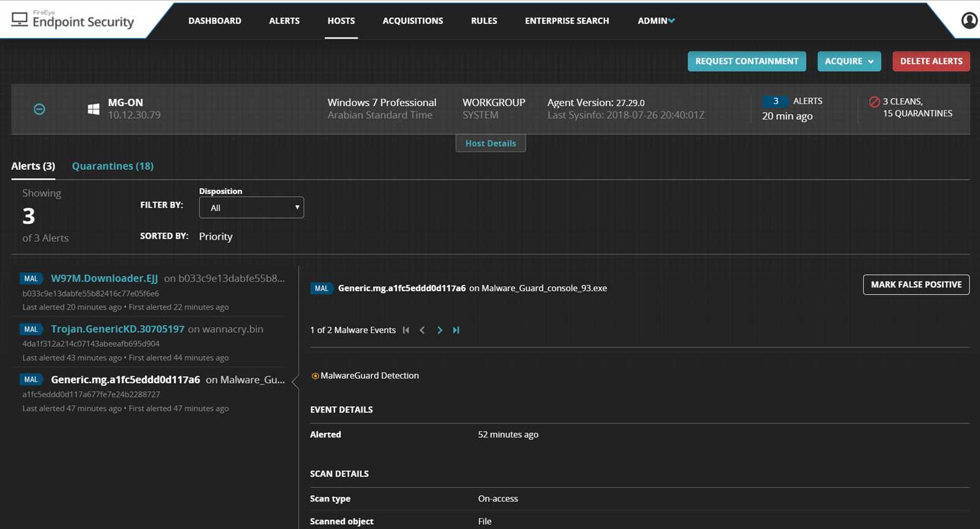Go to previous malware event
Image resolution: width=980 pixels, height=529 pixels.
[x=422, y=330]
